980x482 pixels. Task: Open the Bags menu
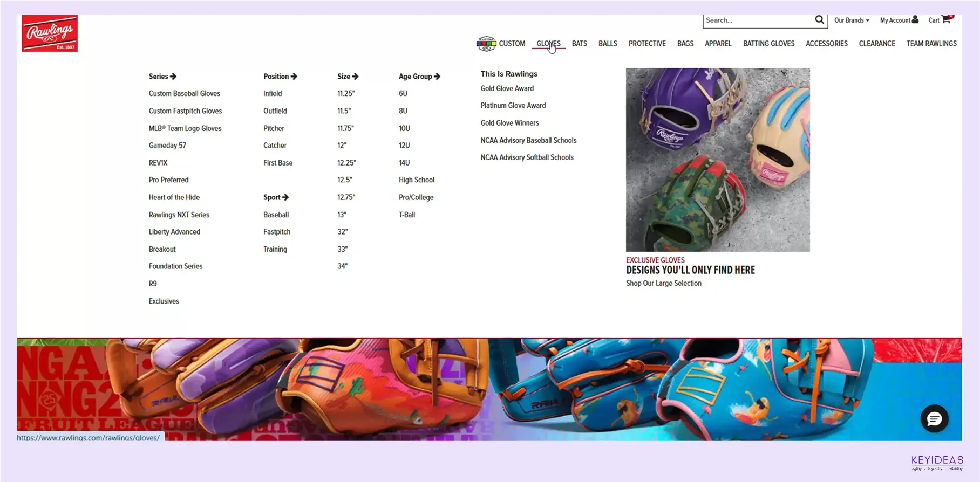coord(685,44)
